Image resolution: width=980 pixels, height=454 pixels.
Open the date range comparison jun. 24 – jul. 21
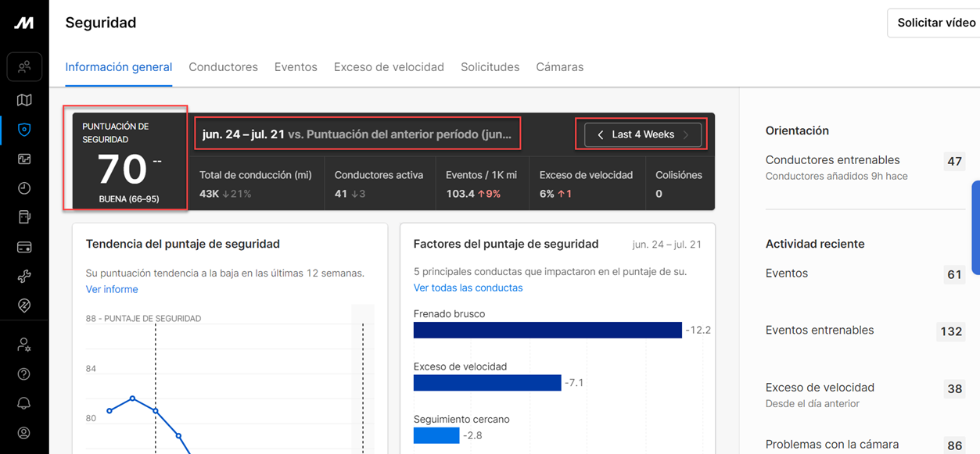click(x=357, y=134)
